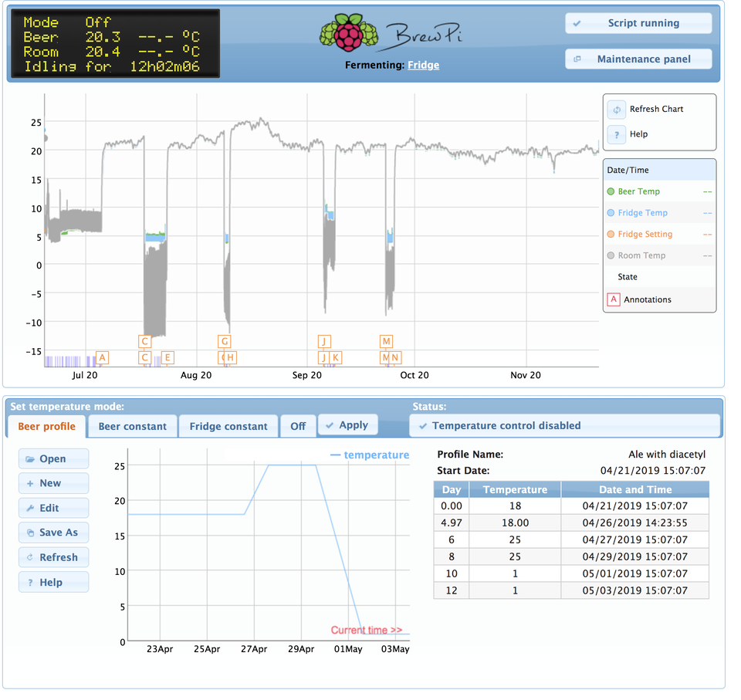Select the Off temperature mode tab
The image size is (741, 700).
coord(298,427)
